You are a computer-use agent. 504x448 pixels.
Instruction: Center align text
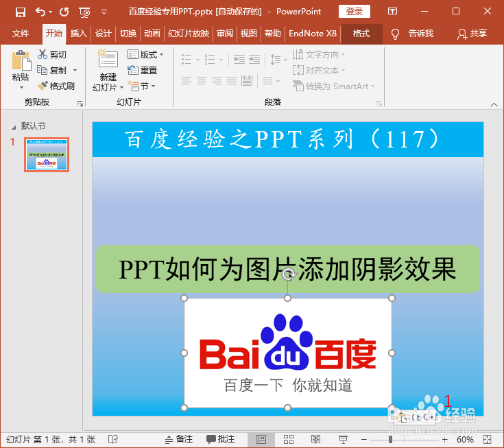[202, 80]
